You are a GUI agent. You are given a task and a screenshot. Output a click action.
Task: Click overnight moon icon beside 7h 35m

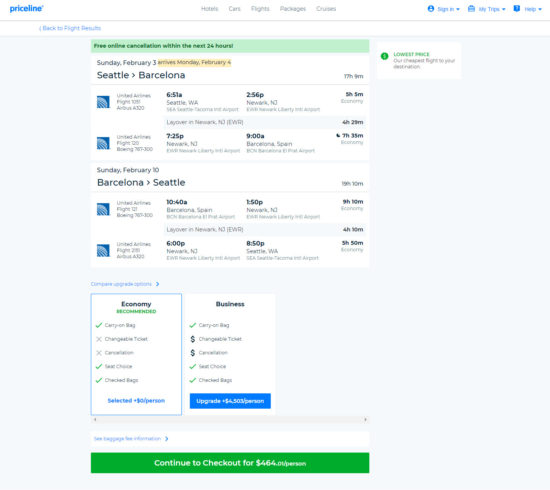338,135
